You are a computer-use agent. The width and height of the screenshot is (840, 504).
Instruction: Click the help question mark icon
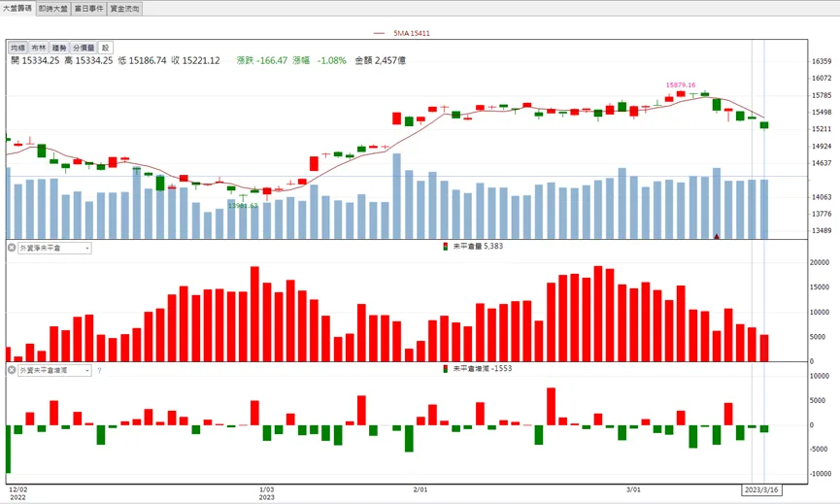(x=99, y=370)
